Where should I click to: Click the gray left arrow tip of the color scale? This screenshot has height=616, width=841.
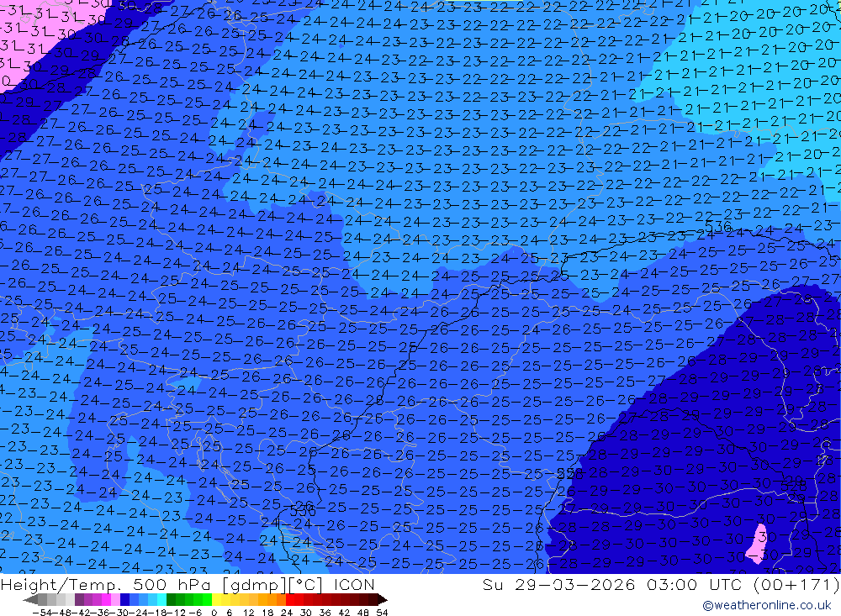pyautogui.click(x=30, y=600)
